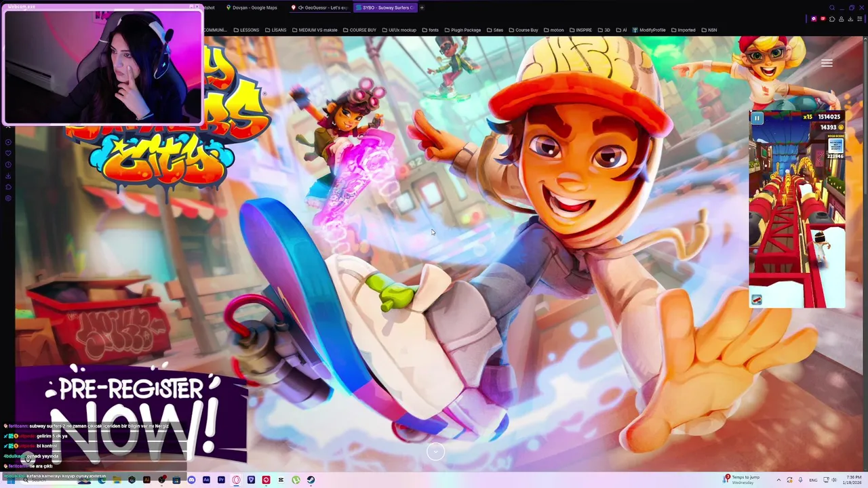The height and width of the screenshot is (488, 868).
Task: Click the network display tray icon
Action: [x=826, y=480]
